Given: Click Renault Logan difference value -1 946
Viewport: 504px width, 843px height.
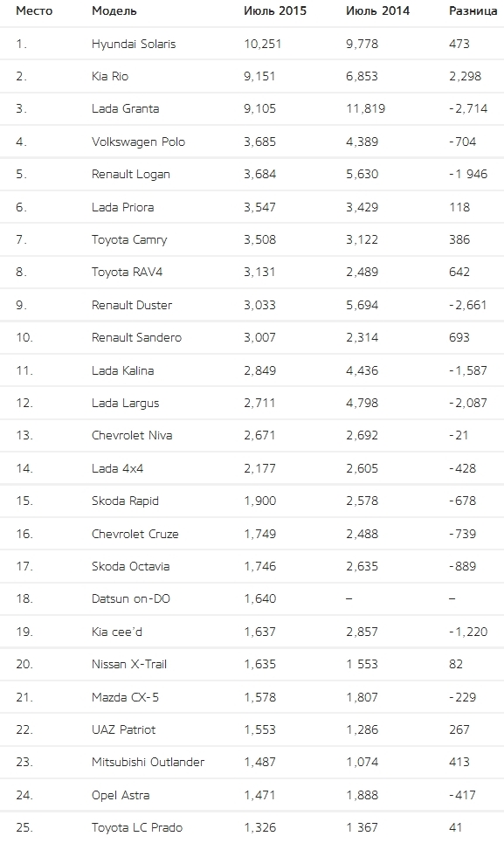Looking at the screenshot, I should point(468,174).
